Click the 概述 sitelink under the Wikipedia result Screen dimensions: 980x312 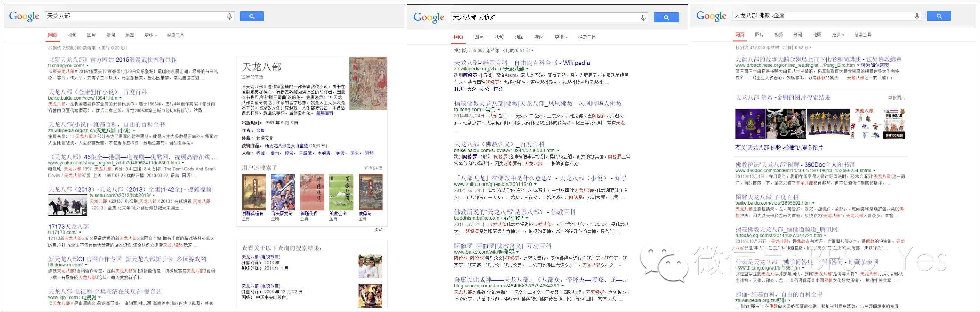pyautogui.click(x=459, y=89)
